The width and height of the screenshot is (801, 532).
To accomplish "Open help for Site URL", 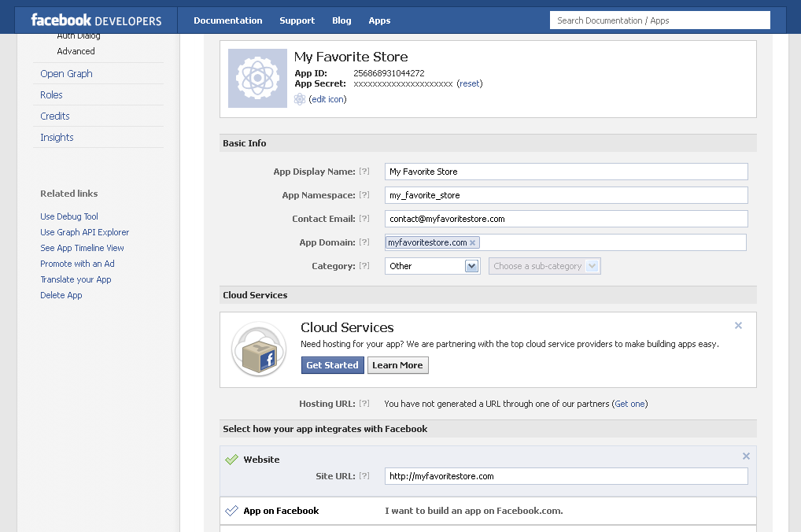I will click(x=364, y=476).
